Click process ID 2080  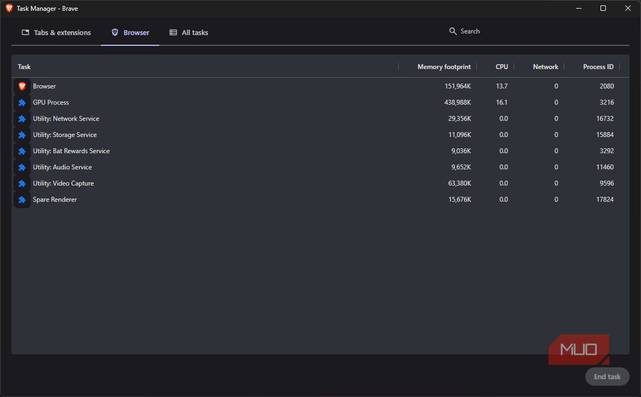[x=607, y=86]
